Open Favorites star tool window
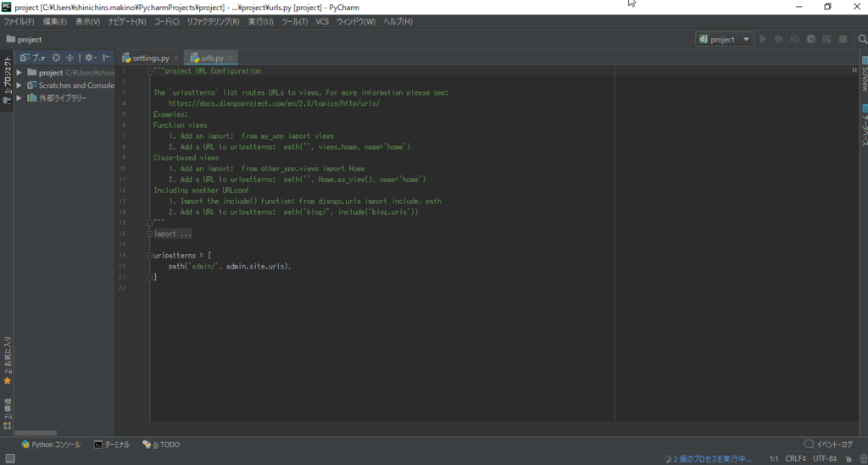 7,361
